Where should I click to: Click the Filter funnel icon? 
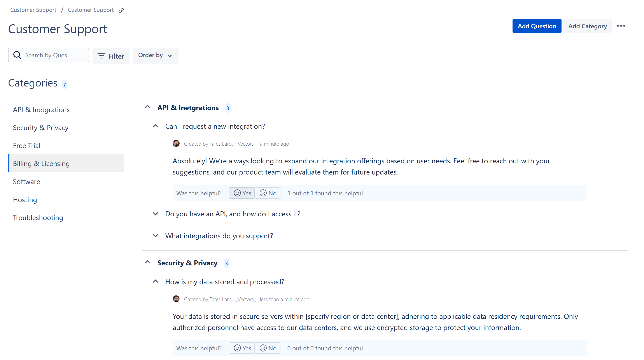coord(101,56)
